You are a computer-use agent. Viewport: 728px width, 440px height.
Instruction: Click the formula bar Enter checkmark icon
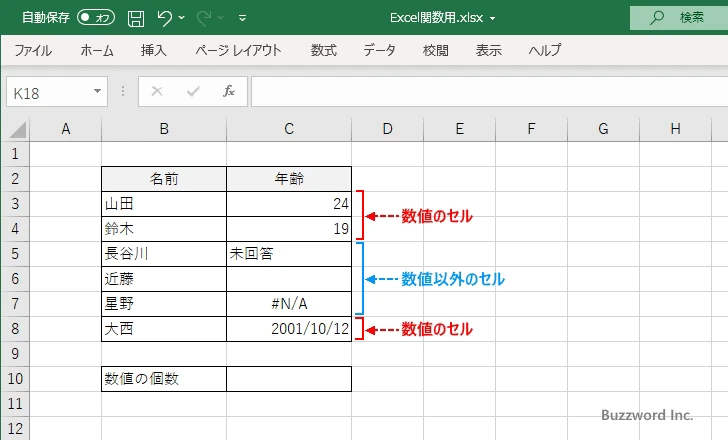pos(193,91)
